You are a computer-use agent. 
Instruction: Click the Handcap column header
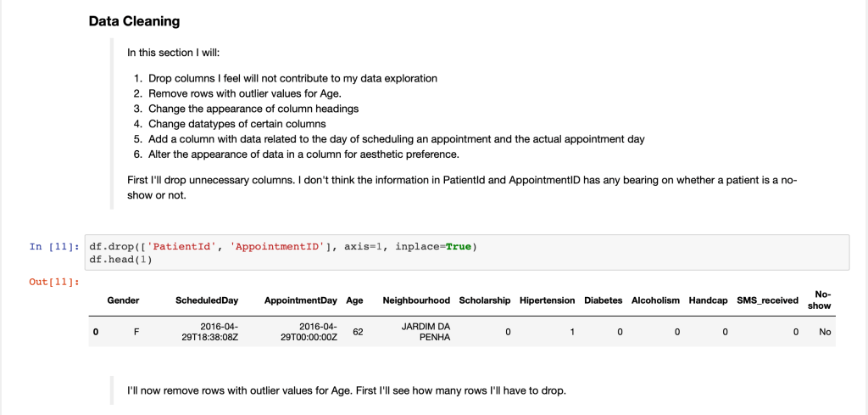tap(709, 300)
